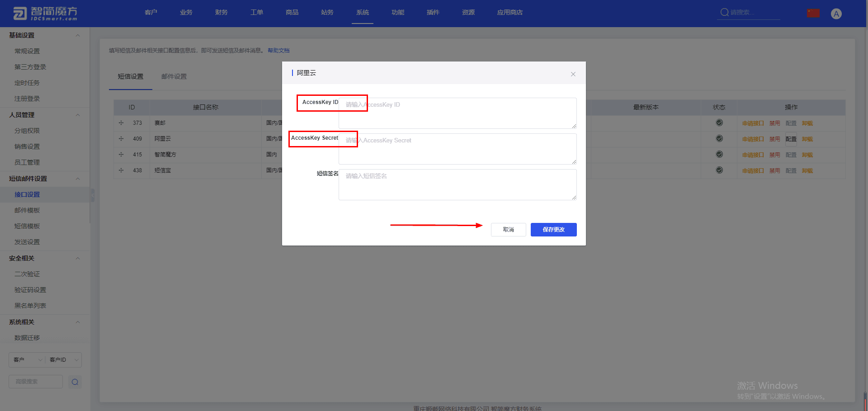The height and width of the screenshot is (411, 868).
Task: Open the 应用商店 top menu
Action: coord(510,12)
